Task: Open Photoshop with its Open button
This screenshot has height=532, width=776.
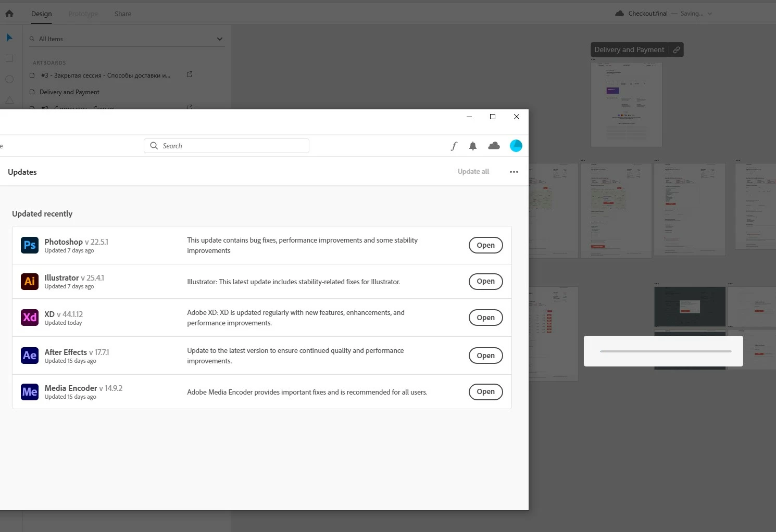Action: click(486, 245)
